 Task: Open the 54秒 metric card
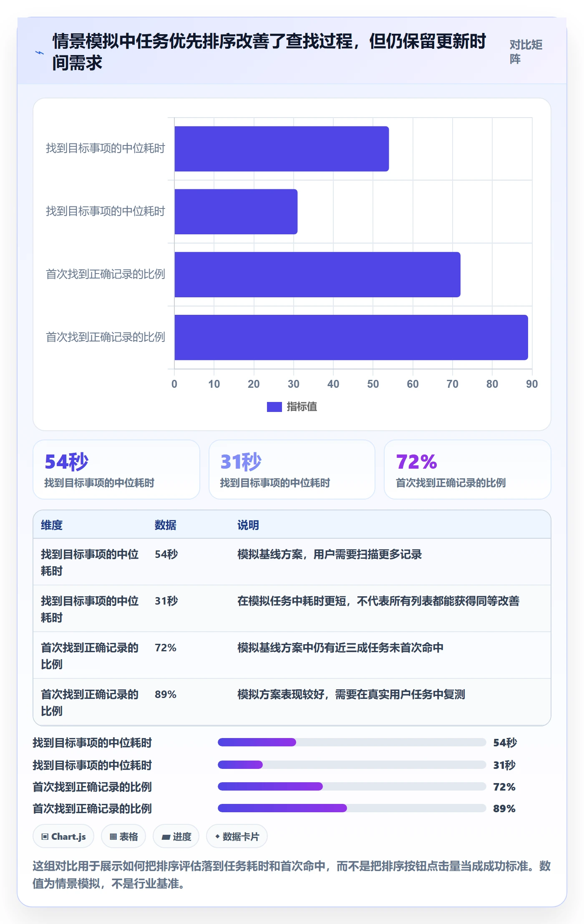[x=116, y=470]
